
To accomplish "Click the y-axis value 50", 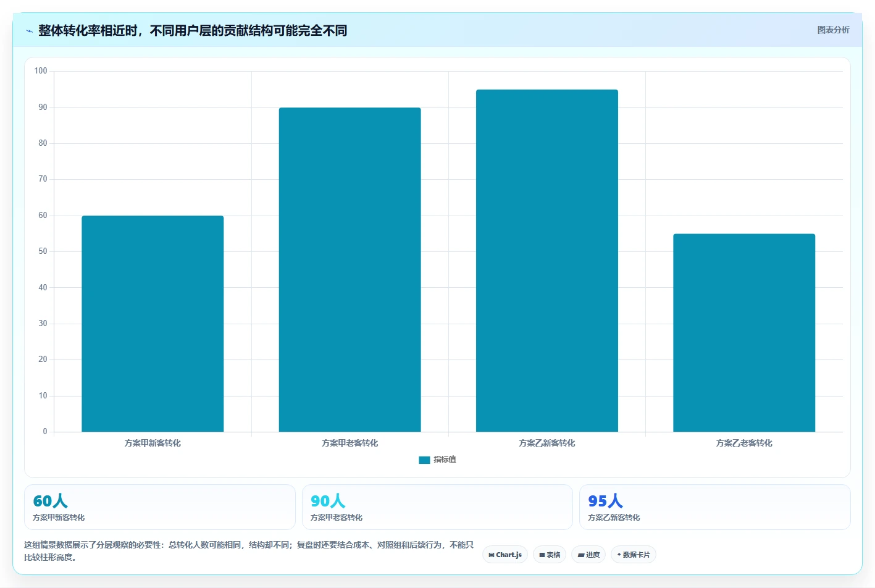I will 43,251.
